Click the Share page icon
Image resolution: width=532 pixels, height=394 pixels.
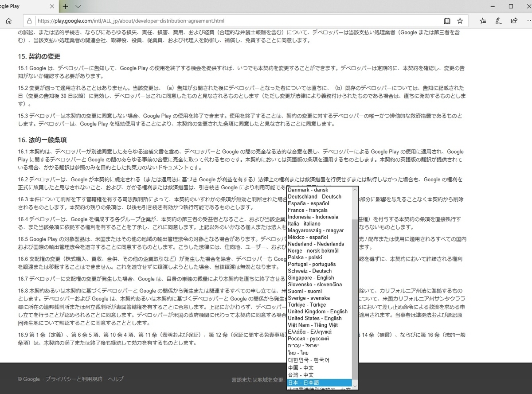pos(514,21)
